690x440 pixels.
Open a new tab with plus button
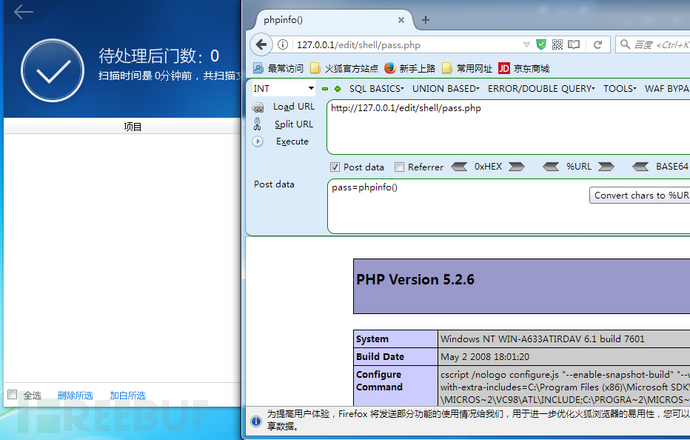pos(426,20)
